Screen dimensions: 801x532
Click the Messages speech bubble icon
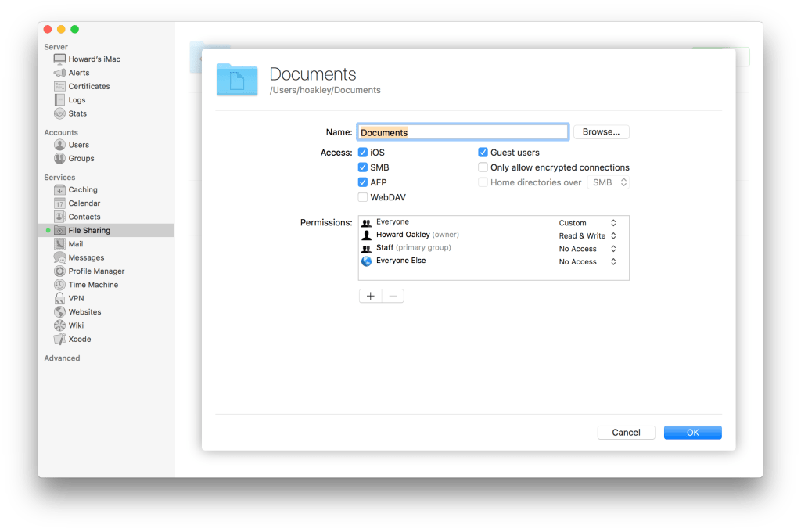pyautogui.click(x=60, y=257)
